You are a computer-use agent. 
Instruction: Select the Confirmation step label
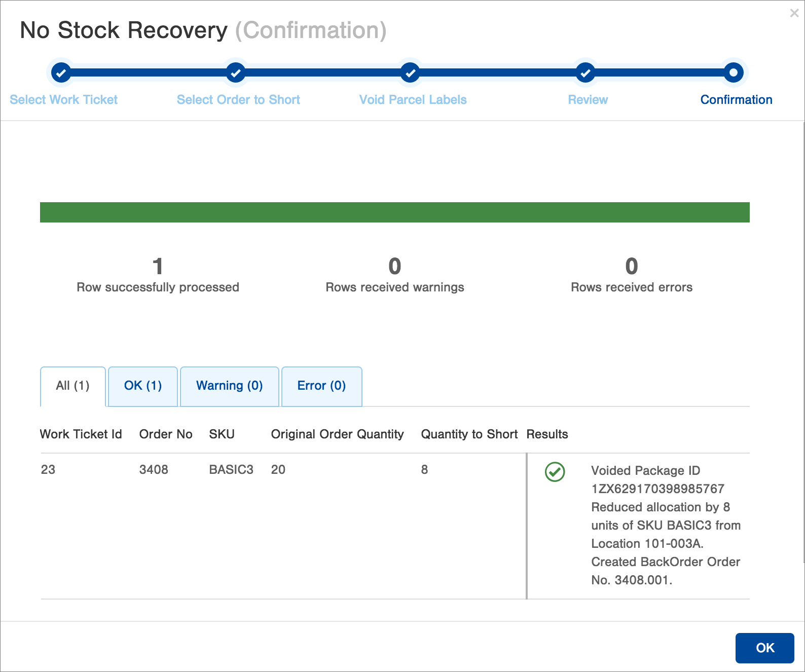pyautogui.click(x=737, y=100)
